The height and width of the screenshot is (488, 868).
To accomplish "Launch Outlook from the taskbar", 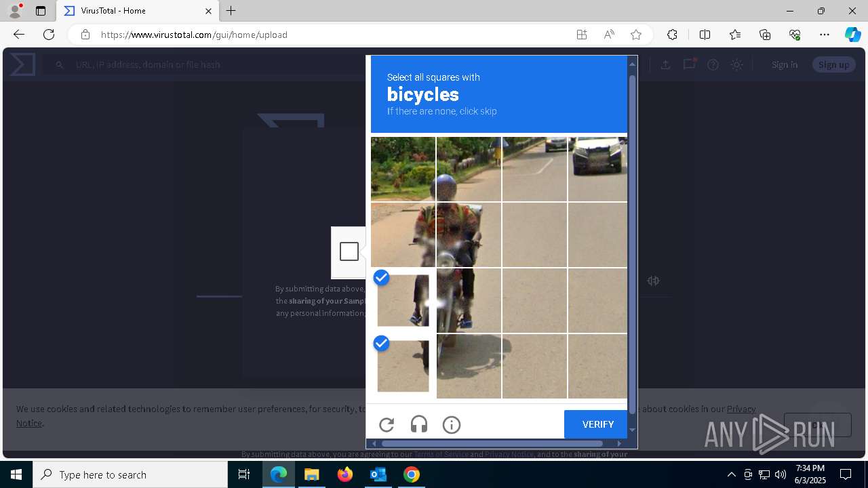I will pyautogui.click(x=378, y=474).
